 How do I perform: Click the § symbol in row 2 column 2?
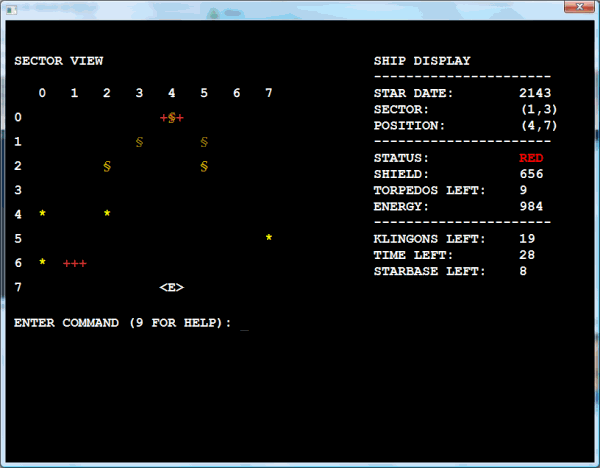107,166
